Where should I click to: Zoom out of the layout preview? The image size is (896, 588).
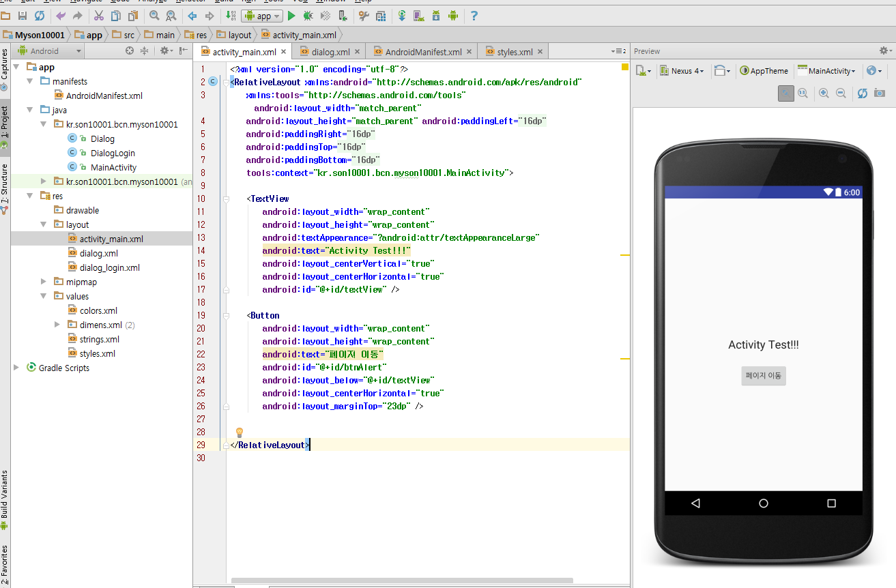tap(841, 93)
